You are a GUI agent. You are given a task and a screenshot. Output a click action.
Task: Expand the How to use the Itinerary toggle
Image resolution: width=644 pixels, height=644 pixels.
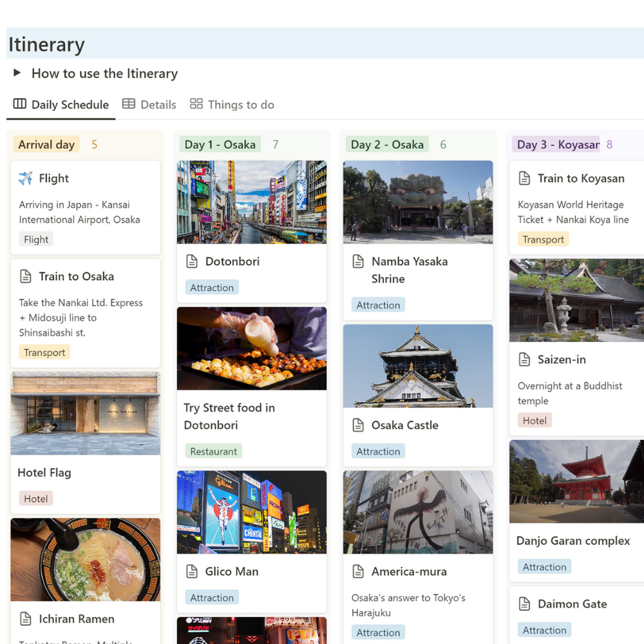click(x=17, y=73)
